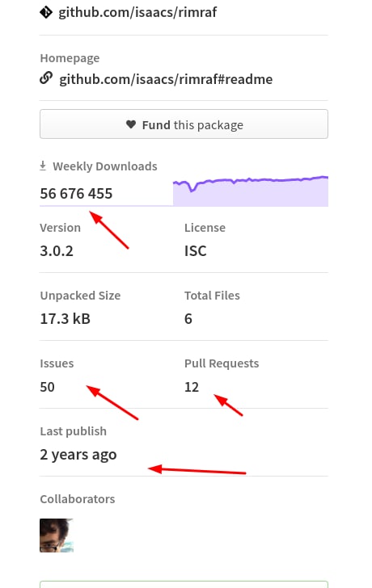This screenshot has width=372, height=588.
Task: Open the github.com/isaacs/rimraf#readme homepage link
Action: 166,79
